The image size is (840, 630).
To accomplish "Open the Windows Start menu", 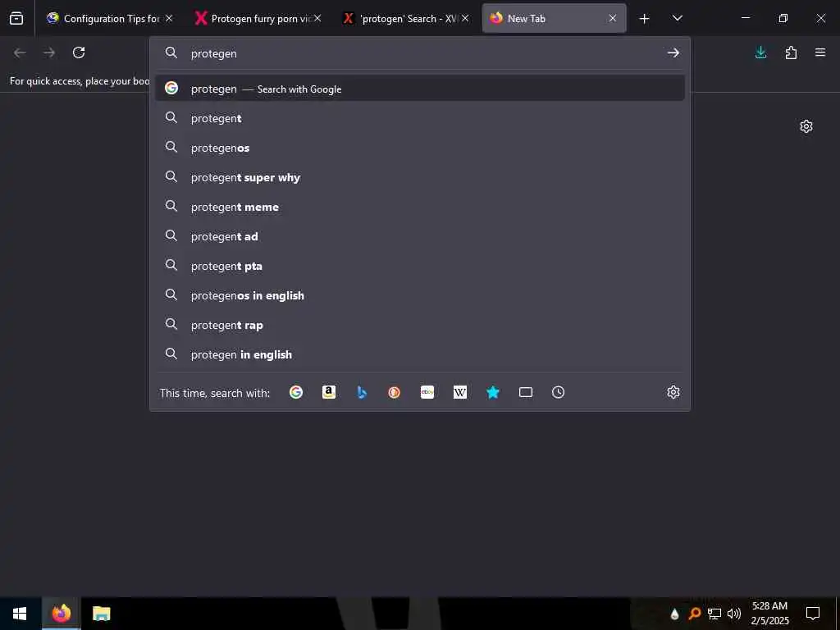I will pos(20,614).
